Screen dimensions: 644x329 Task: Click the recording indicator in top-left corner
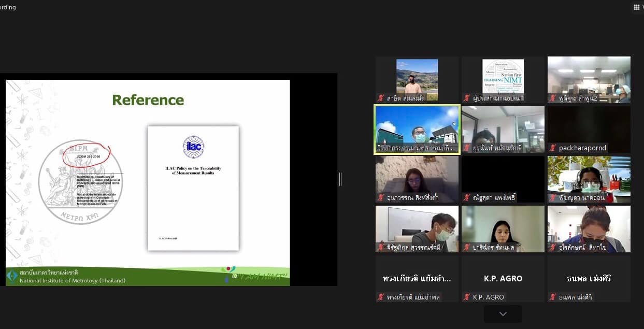point(8,7)
